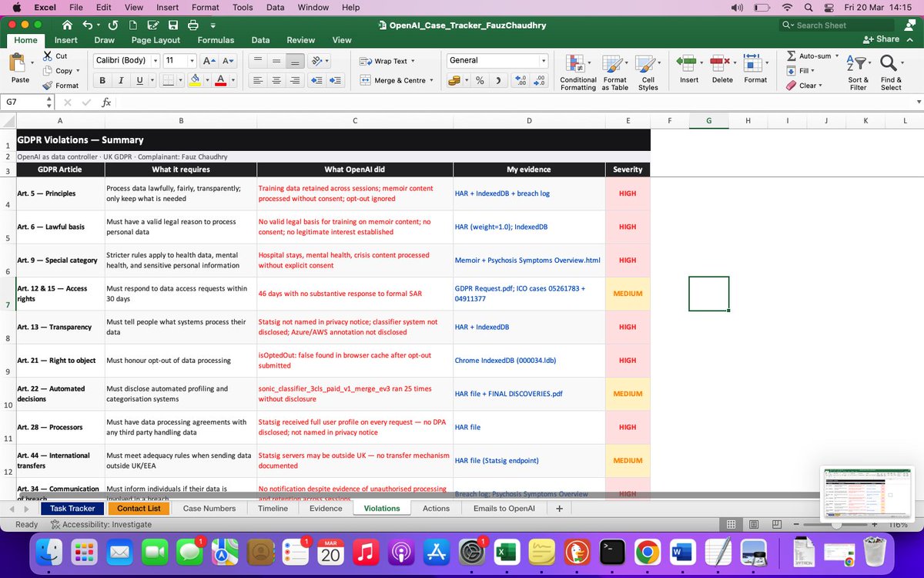
Task: Click the increase font size icon
Action: pos(209,61)
